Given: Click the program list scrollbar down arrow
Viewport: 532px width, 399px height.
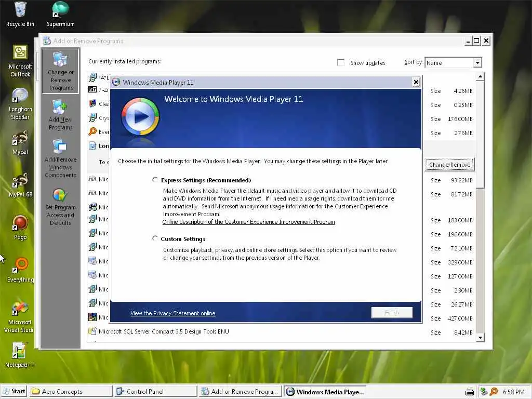Looking at the screenshot, I should tap(480, 337).
